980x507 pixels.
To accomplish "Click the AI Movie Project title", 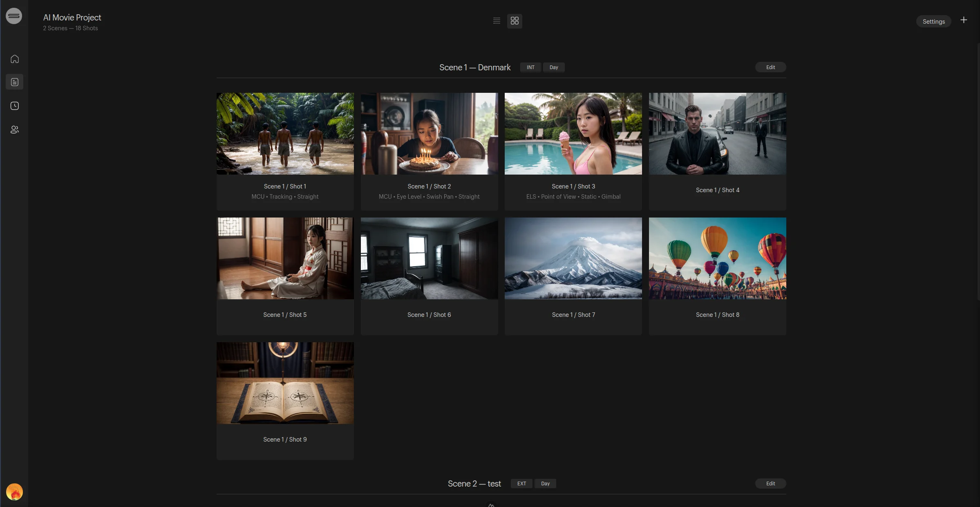I will click(x=72, y=18).
